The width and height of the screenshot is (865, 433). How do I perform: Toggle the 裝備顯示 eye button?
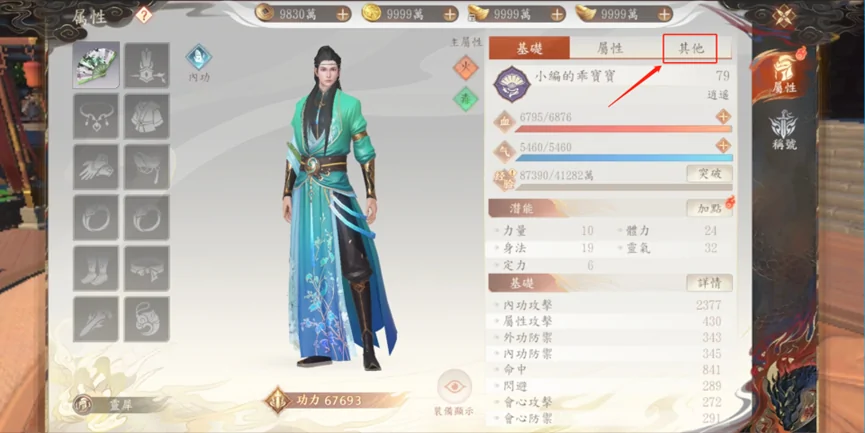click(x=455, y=387)
